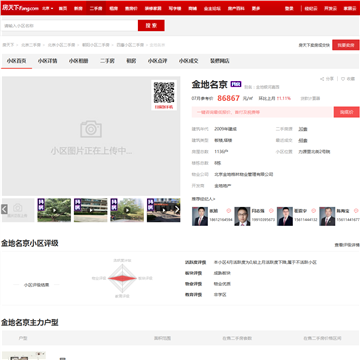Open 经纪云 link in the header
This screenshot has width=360, height=360.
point(311,8)
